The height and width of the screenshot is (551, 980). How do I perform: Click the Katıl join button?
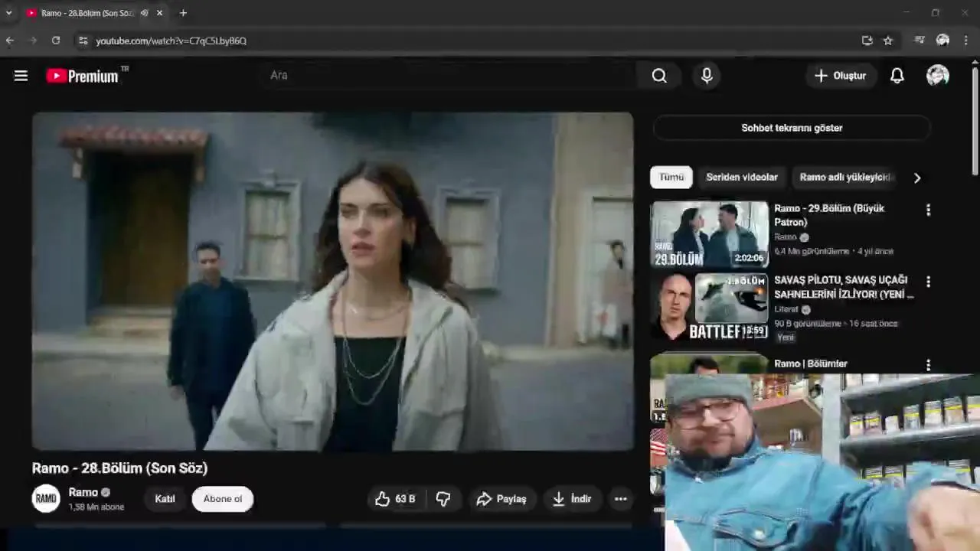[x=165, y=499]
